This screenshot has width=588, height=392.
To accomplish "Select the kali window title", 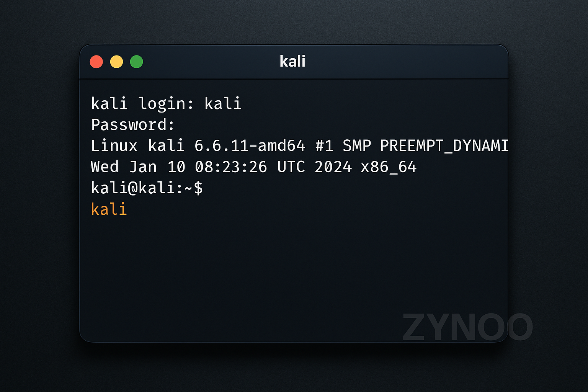I will point(293,61).
